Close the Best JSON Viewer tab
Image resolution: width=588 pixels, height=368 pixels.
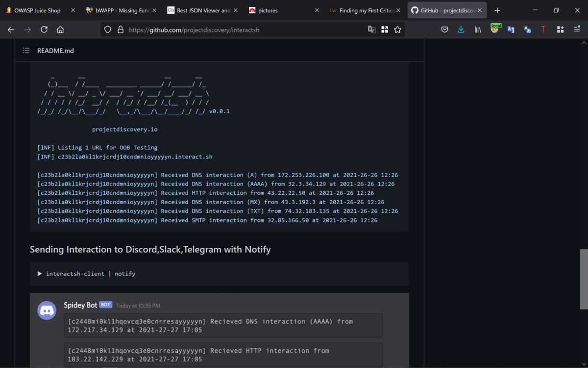(235, 10)
